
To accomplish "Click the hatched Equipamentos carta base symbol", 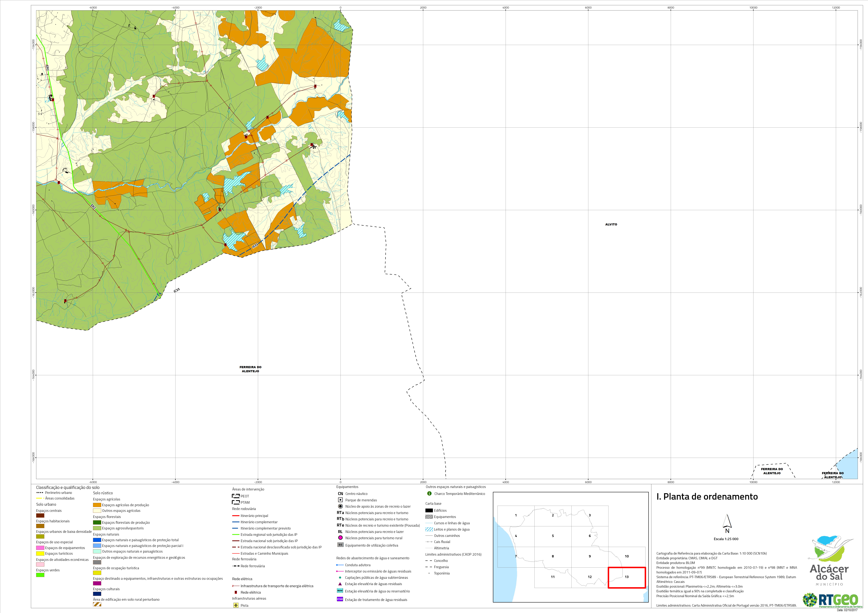I will (x=429, y=517).
